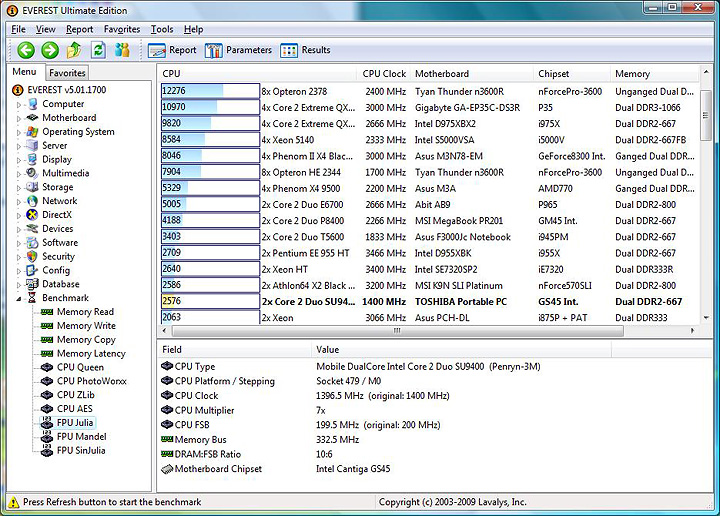Expand the Network tree node
The width and height of the screenshot is (720, 516).
point(19,202)
